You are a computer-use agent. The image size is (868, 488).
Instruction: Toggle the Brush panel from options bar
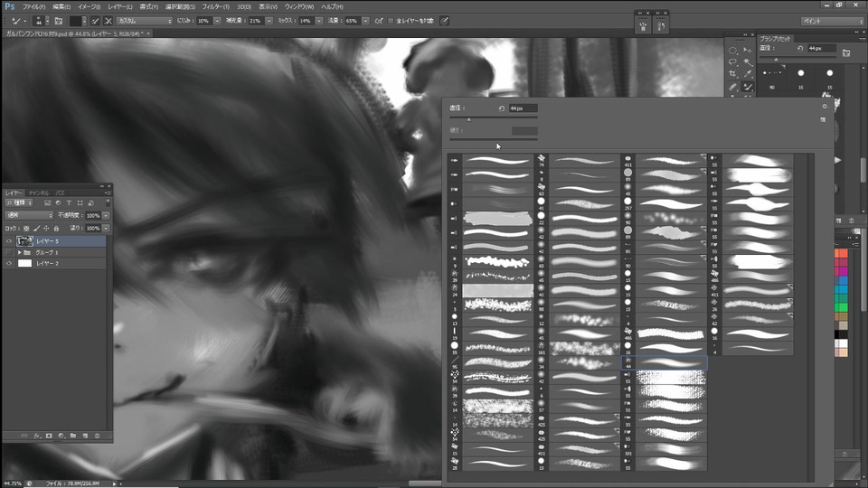(x=59, y=21)
